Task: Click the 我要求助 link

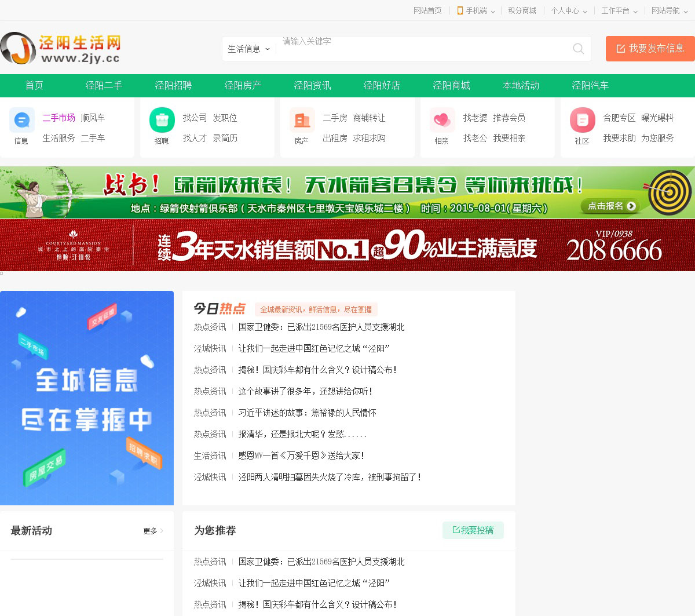Action: pos(619,138)
